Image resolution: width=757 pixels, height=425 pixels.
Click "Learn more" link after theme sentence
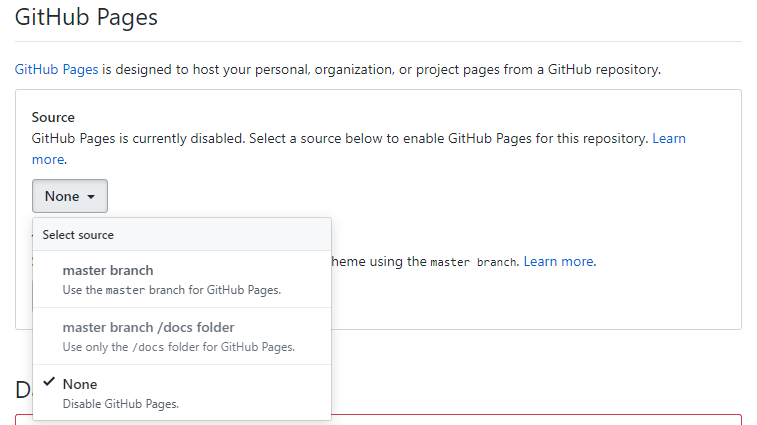coord(559,261)
